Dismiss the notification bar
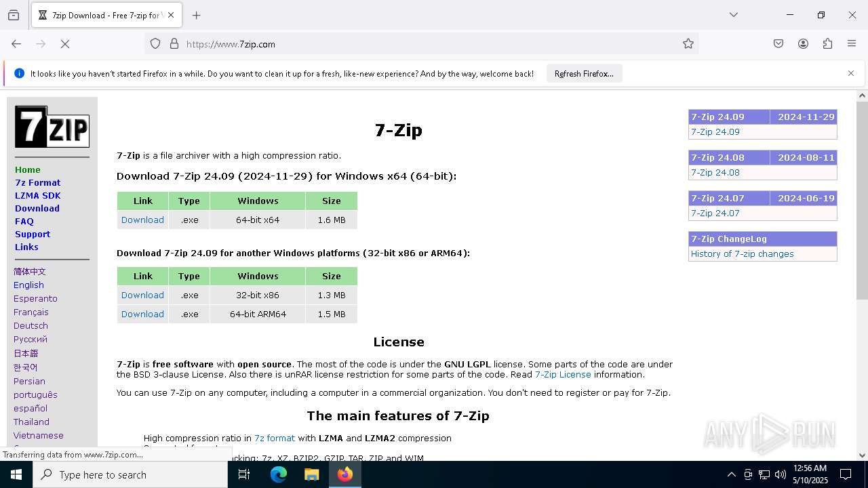Image resolution: width=868 pixels, height=488 pixels. [x=851, y=73]
